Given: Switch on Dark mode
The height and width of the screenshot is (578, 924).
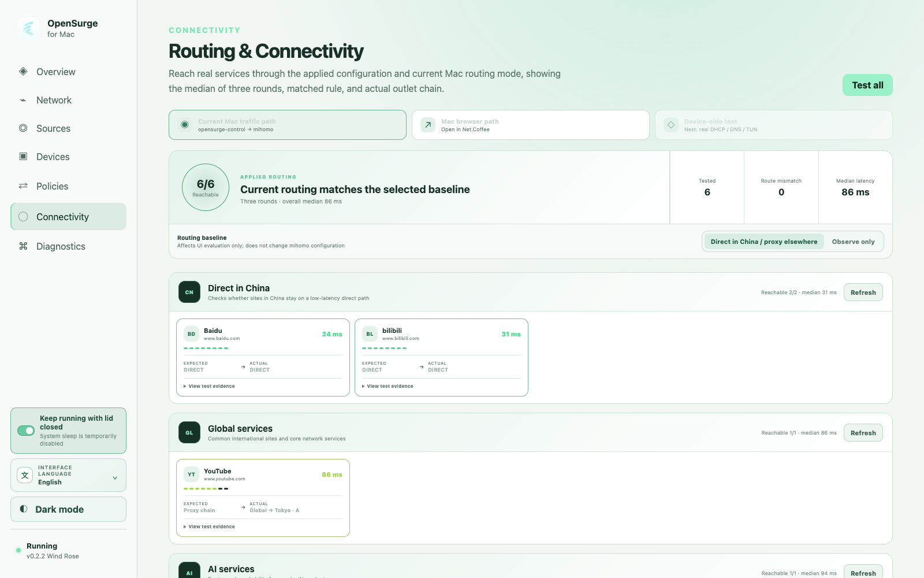Looking at the screenshot, I should 68,509.
